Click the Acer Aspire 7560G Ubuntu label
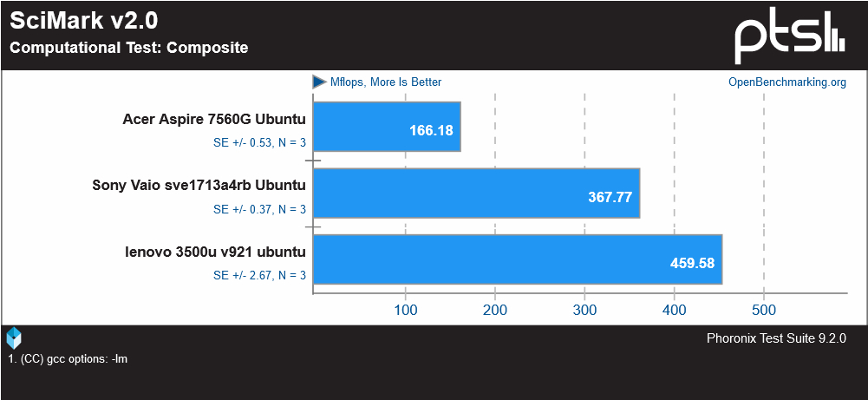This screenshot has height=400, width=868. [214, 119]
